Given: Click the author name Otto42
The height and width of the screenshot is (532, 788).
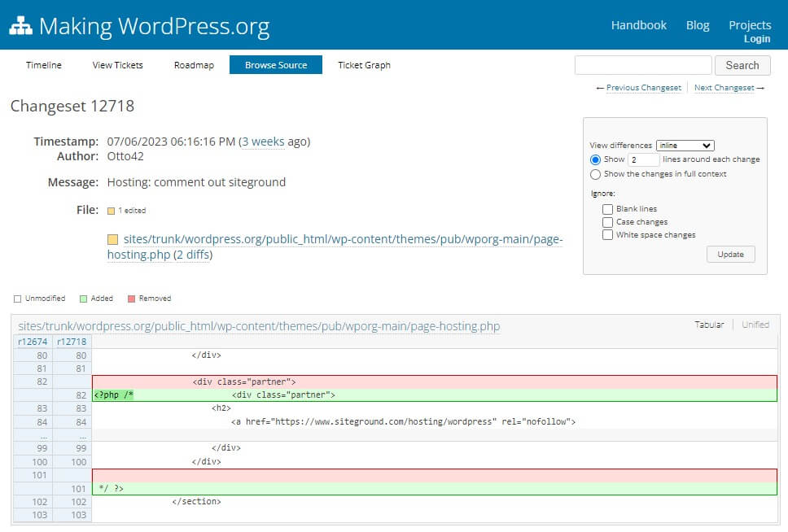Looking at the screenshot, I should click(125, 157).
